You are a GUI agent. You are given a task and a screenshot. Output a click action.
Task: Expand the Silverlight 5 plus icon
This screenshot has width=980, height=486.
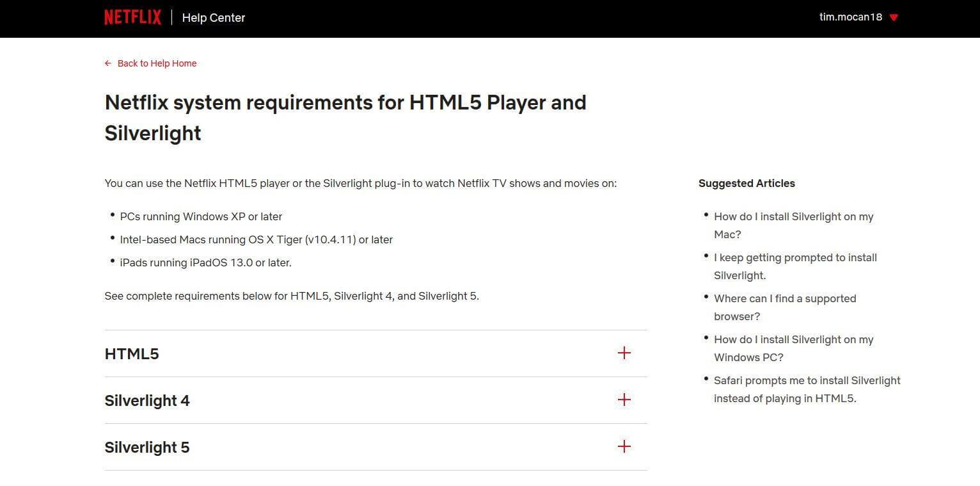(x=624, y=446)
